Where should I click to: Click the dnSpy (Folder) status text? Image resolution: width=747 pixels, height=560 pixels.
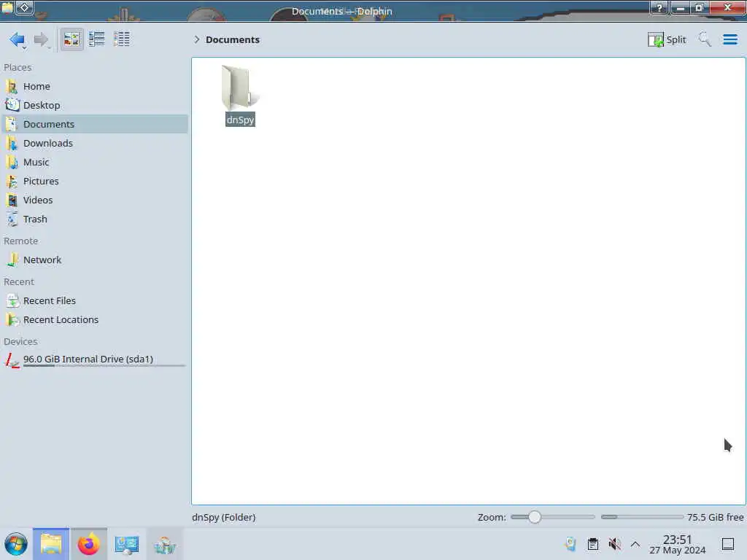tap(224, 517)
